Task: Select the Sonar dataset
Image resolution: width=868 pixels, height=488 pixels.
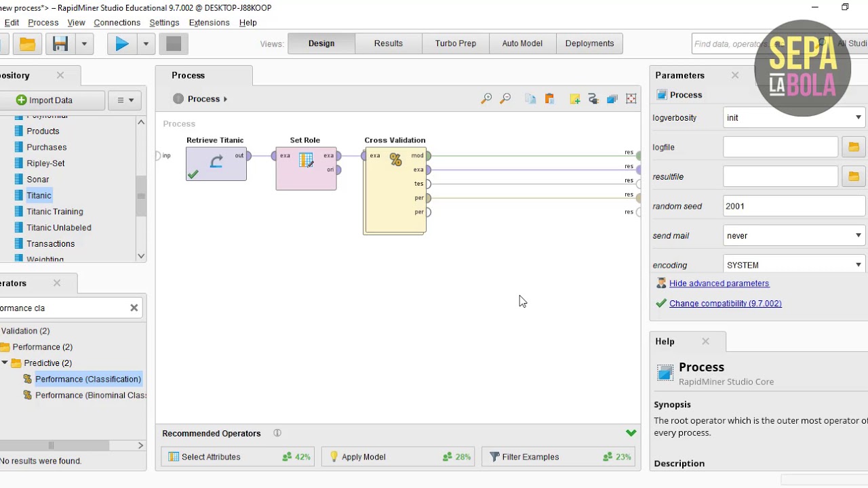Action: coord(37,180)
